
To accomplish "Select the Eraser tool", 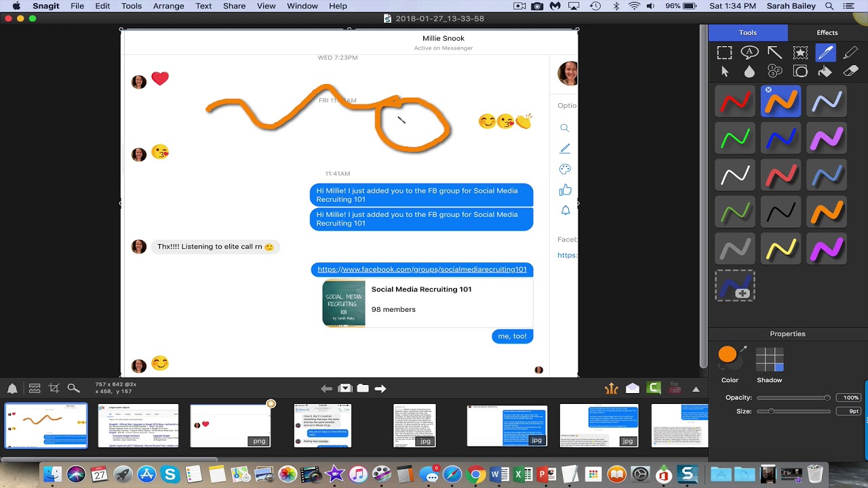I will point(850,71).
